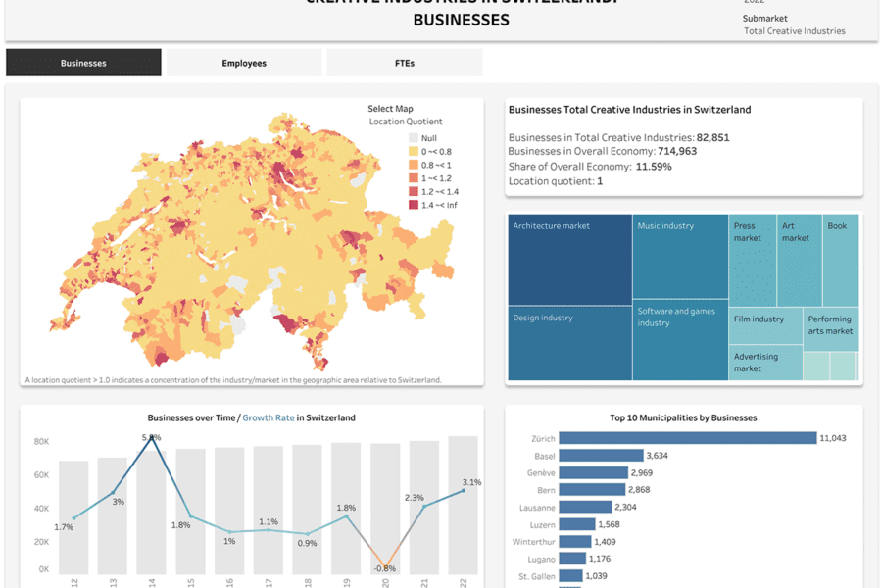
Task: Select the 1 -< 1.2 legend swatch
Action: pos(414,178)
